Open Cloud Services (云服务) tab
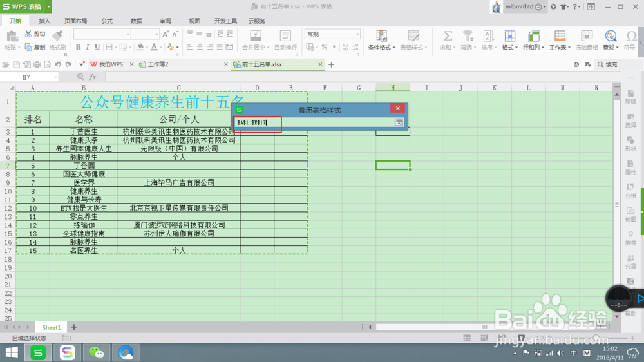 (x=257, y=21)
